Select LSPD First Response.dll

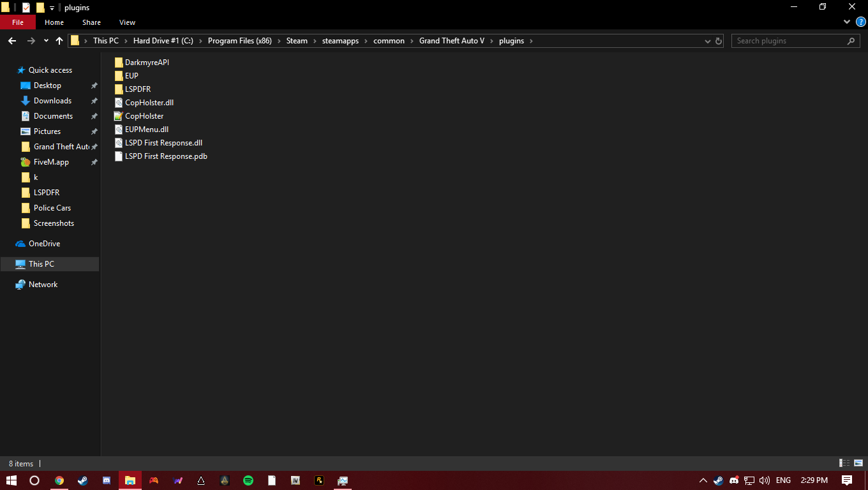pyautogui.click(x=158, y=143)
